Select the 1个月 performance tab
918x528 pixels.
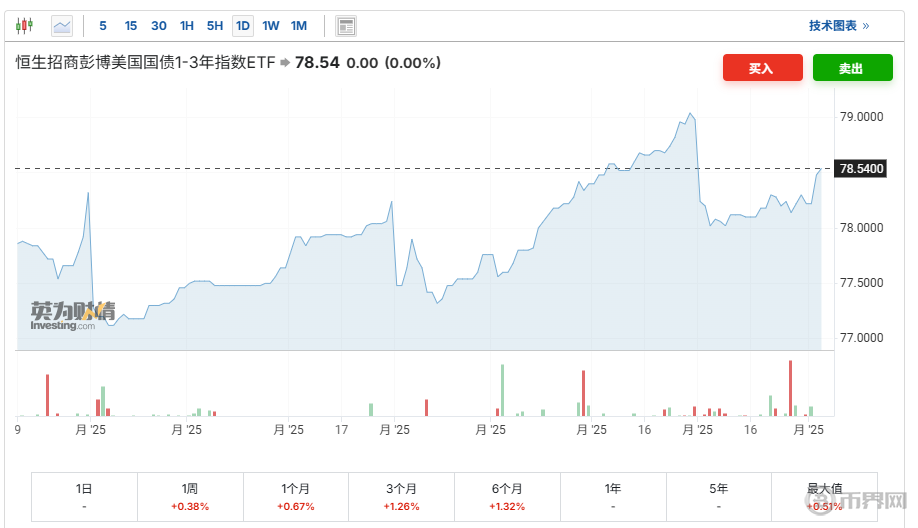point(296,497)
